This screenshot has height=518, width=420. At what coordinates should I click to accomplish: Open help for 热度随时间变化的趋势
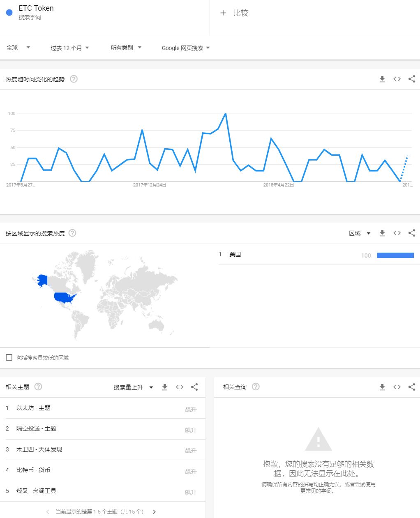[x=74, y=79]
